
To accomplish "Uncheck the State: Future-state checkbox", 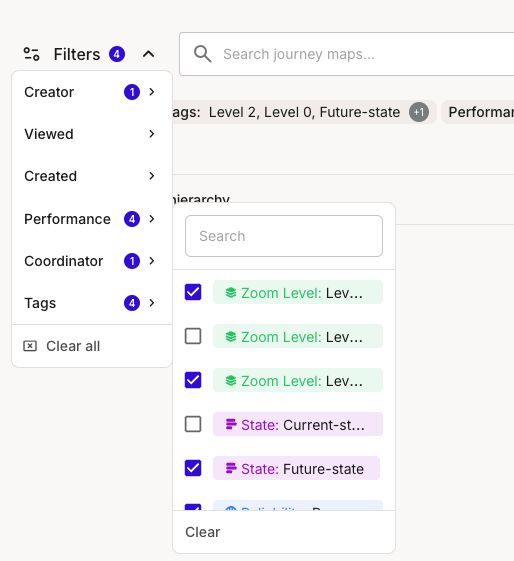I will click(193, 468).
